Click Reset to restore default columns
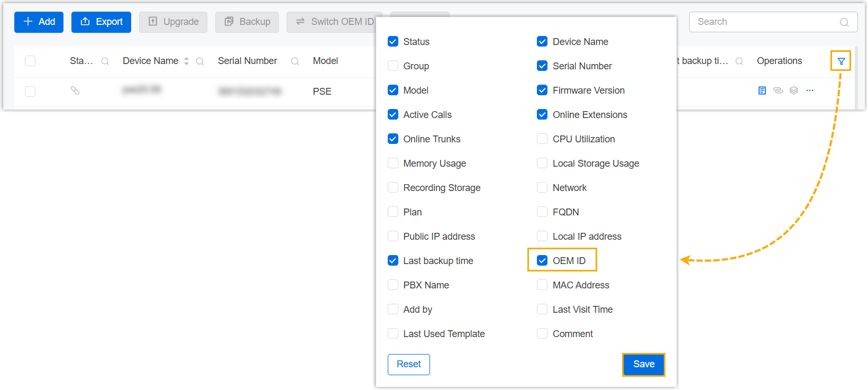 point(408,364)
